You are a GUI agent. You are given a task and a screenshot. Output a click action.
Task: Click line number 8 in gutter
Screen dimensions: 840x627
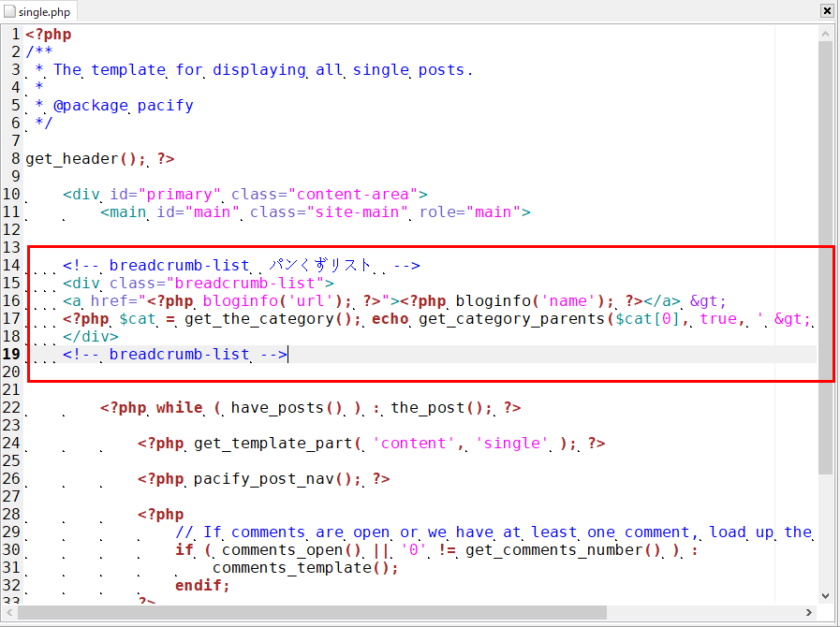click(16, 158)
